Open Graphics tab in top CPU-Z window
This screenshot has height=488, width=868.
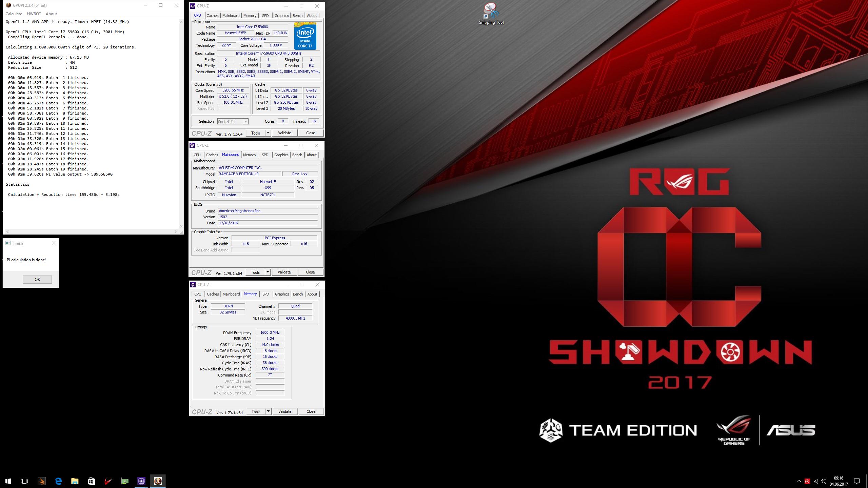pos(281,16)
